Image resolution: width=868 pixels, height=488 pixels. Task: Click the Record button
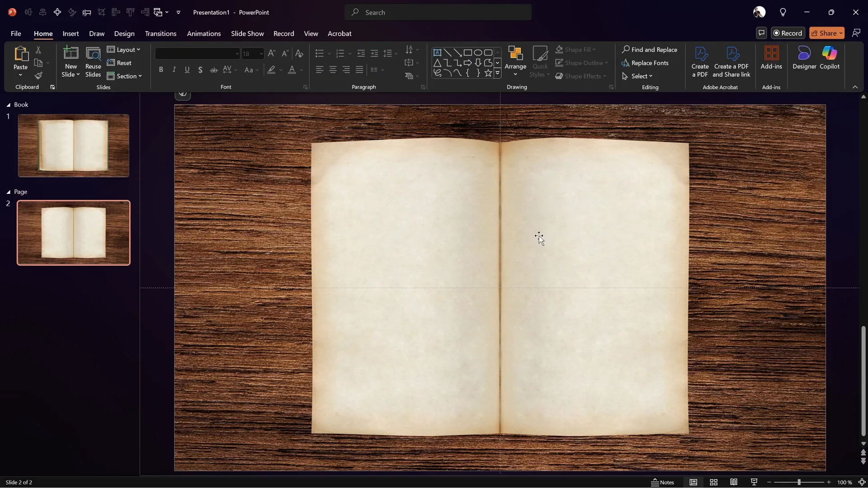[x=788, y=33]
